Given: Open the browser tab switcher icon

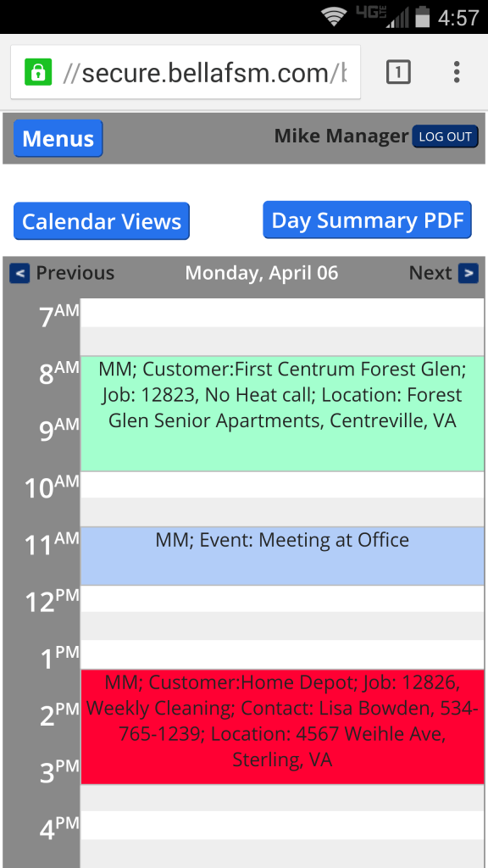Looking at the screenshot, I should [x=398, y=72].
